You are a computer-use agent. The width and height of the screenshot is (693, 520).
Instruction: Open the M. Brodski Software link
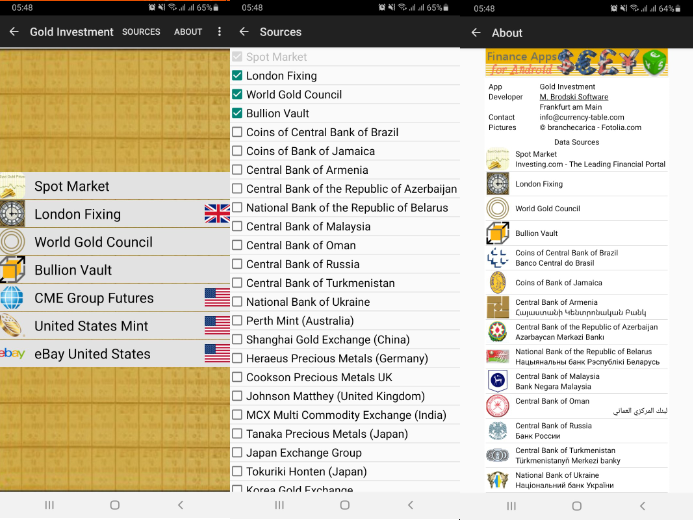click(574, 97)
